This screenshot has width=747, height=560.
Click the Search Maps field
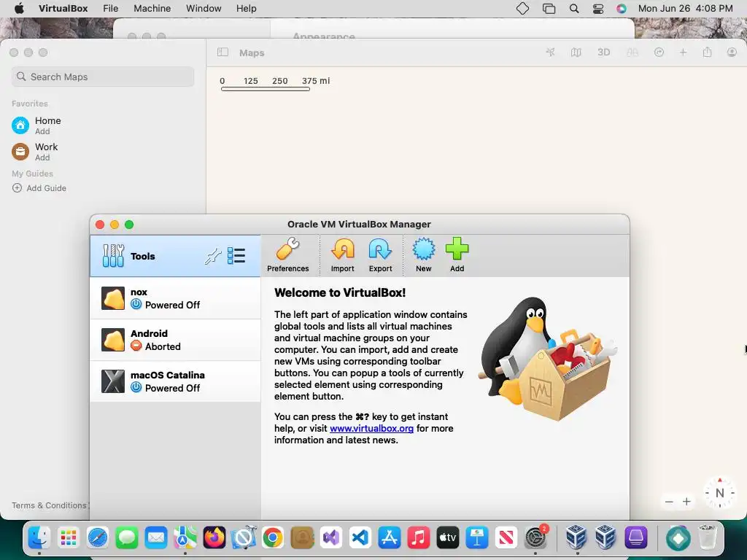point(103,77)
